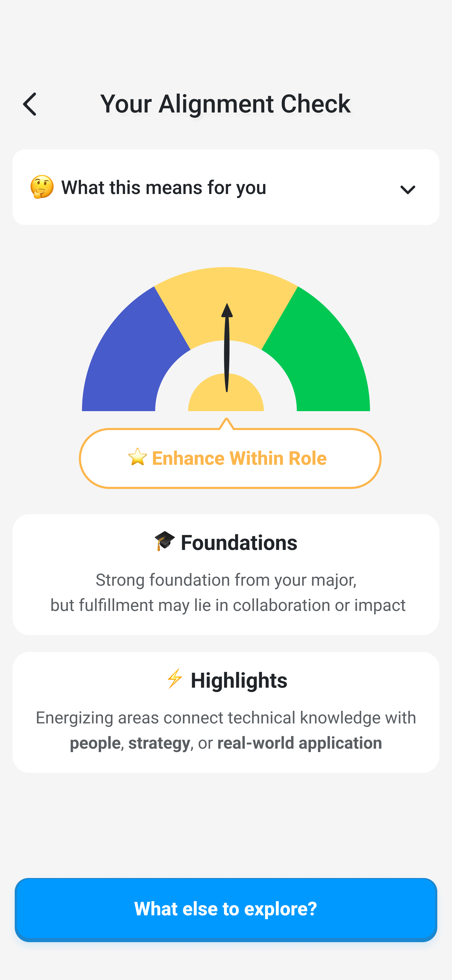Tap the 'Enhance Within Role' label

pos(239,458)
